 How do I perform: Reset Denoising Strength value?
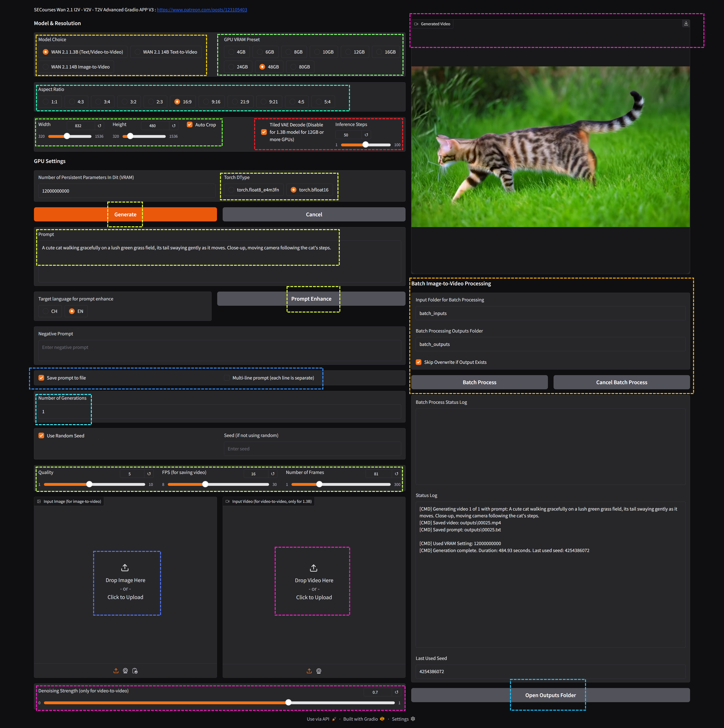[x=396, y=692]
